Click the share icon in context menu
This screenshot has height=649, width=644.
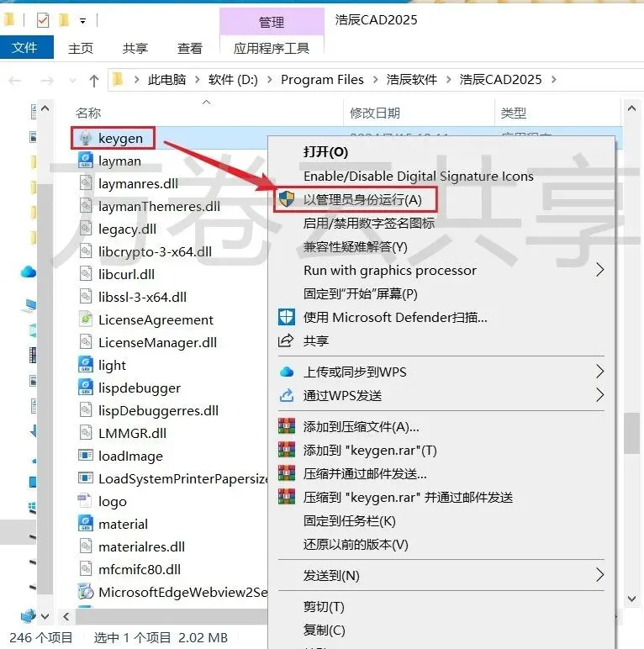tap(286, 340)
